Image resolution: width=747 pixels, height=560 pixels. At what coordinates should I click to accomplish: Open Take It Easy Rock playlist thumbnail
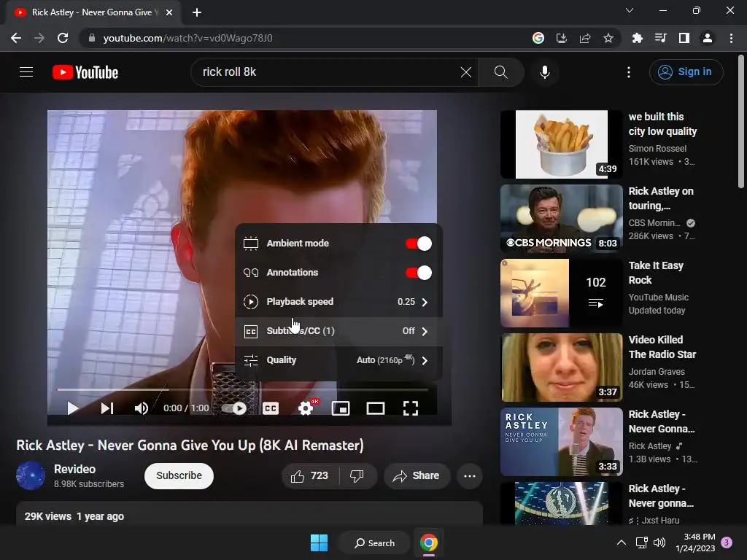[561, 293]
